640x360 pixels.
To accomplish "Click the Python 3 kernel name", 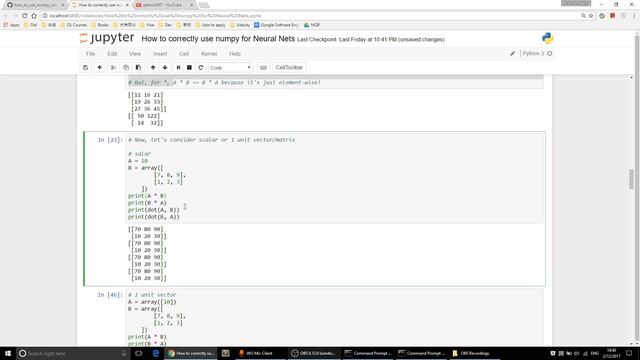I will click(x=533, y=53).
